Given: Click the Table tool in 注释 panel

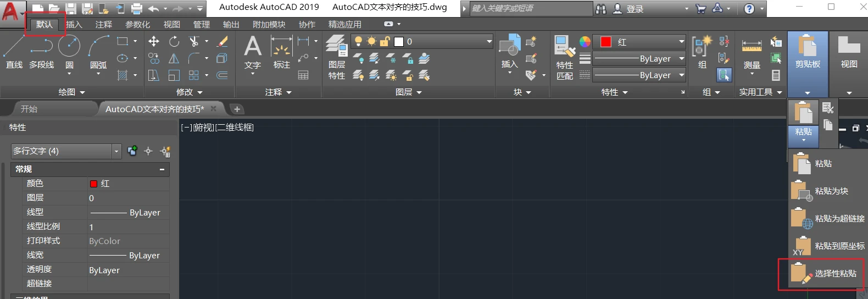Looking at the screenshot, I should pyautogui.click(x=303, y=75).
